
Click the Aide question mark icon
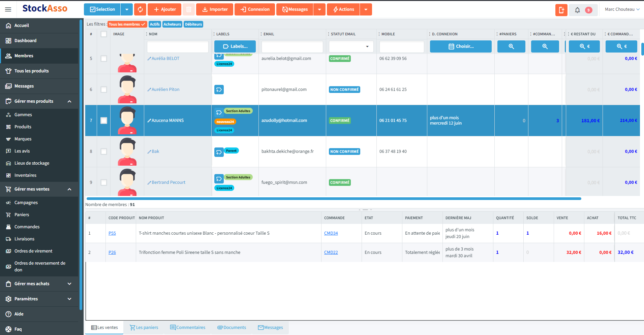coord(8,314)
